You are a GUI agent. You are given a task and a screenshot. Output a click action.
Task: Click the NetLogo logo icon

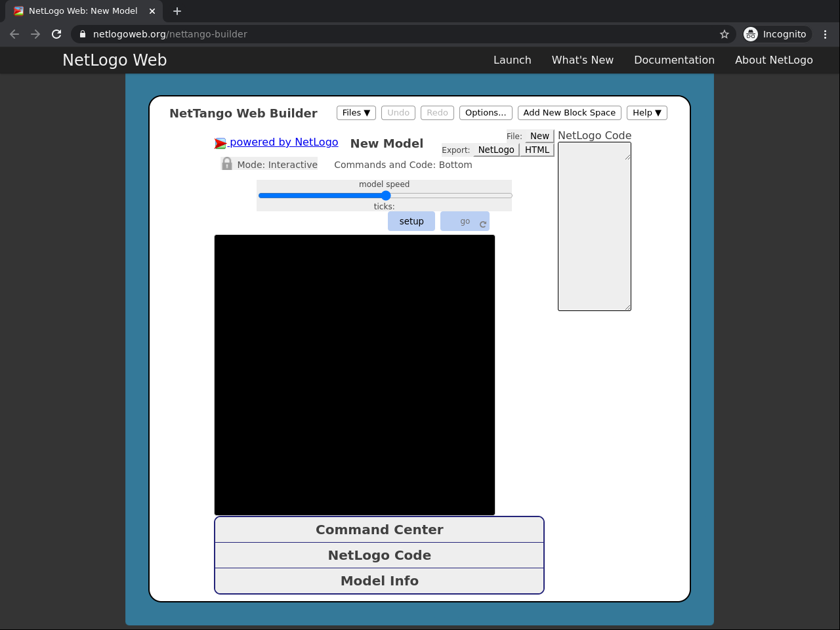pyautogui.click(x=220, y=143)
